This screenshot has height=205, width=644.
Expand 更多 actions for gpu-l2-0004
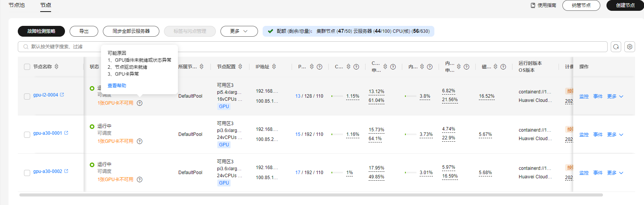coord(615,97)
